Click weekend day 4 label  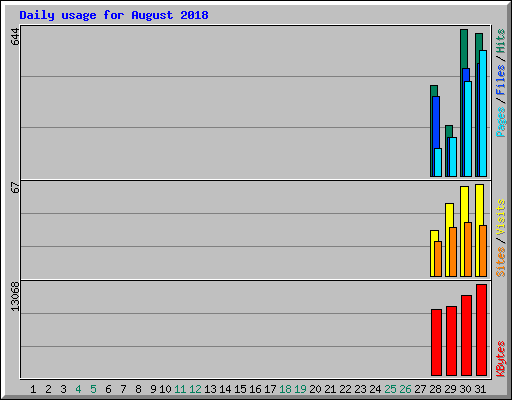pos(78,389)
